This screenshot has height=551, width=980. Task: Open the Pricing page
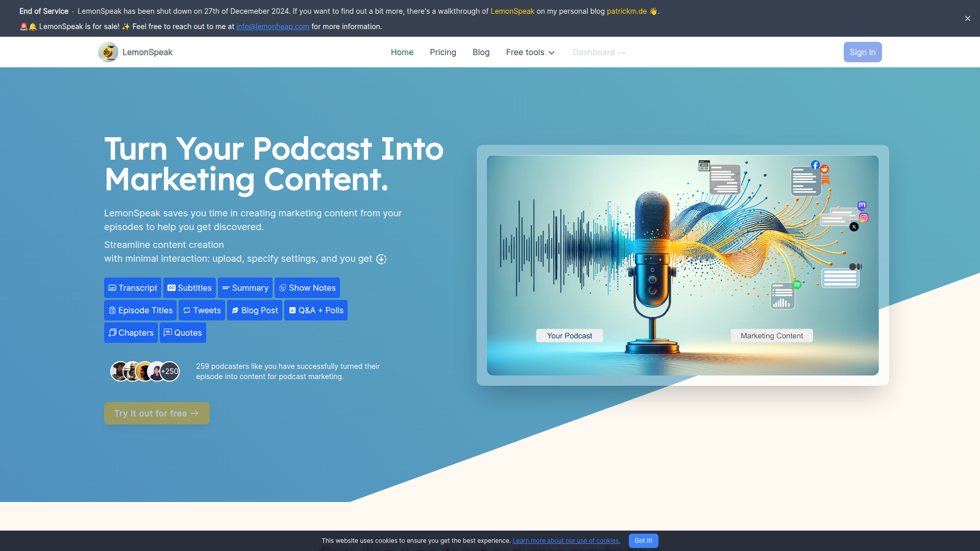click(x=443, y=52)
